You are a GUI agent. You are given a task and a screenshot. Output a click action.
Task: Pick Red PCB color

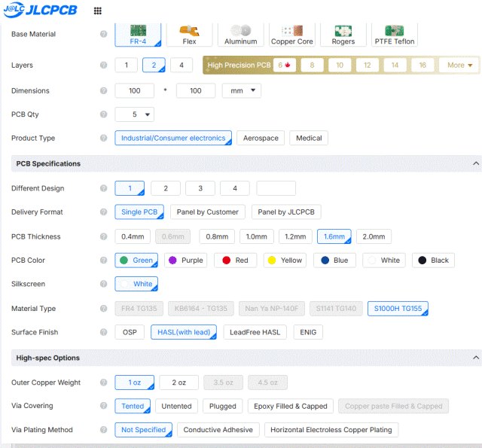pos(236,261)
